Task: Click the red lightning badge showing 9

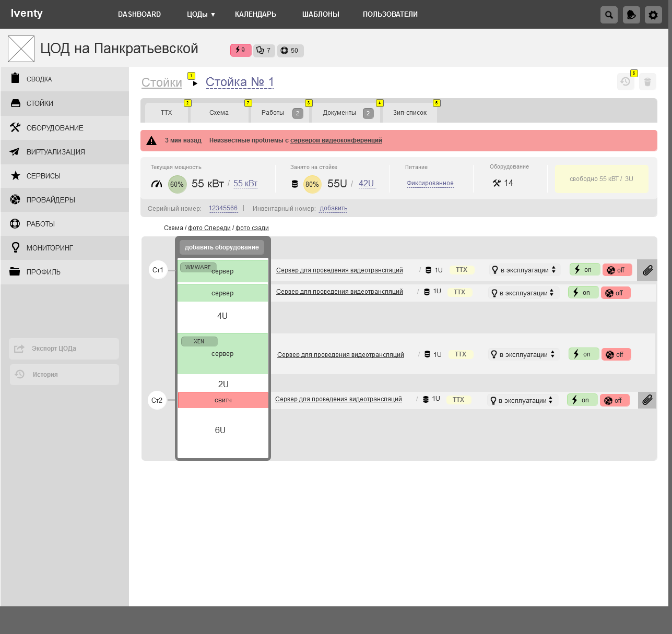Action: [x=241, y=50]
